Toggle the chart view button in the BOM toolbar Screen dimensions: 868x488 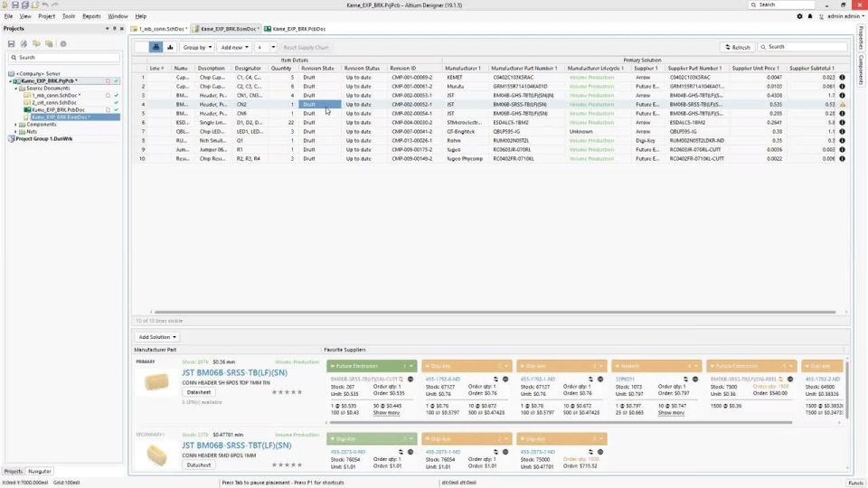(x=170, y=48)
